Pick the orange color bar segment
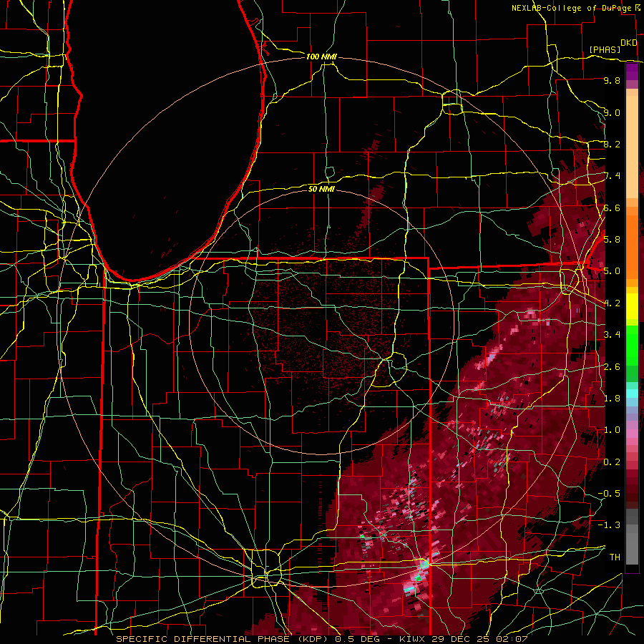Screen dimensions: 644x644 click(632, 246)
